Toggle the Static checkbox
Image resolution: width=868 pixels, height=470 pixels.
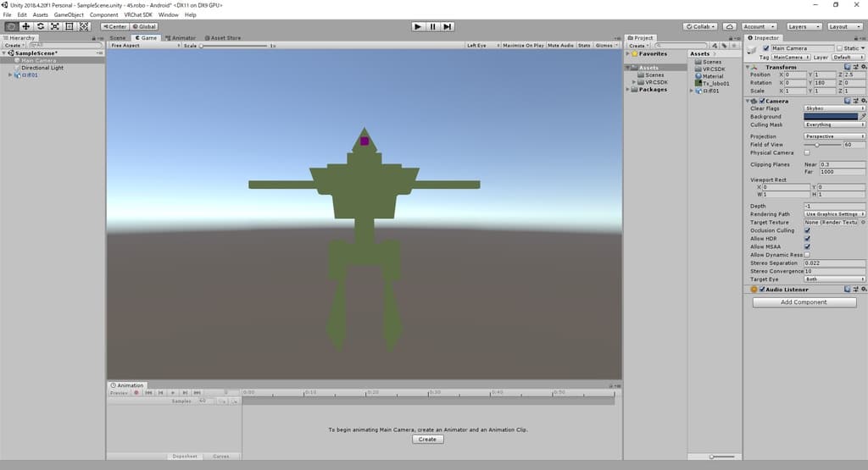[839, 48]
